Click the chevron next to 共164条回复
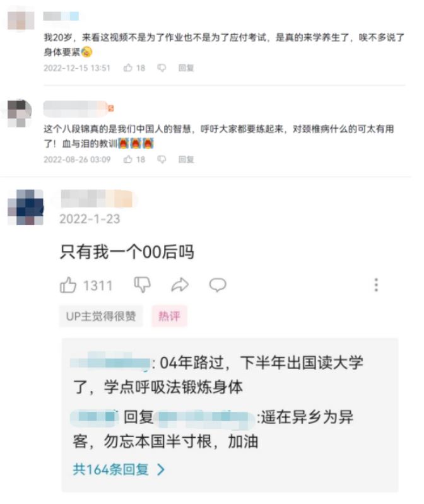This screenshot has width=424, height=504. pos(161,470)
